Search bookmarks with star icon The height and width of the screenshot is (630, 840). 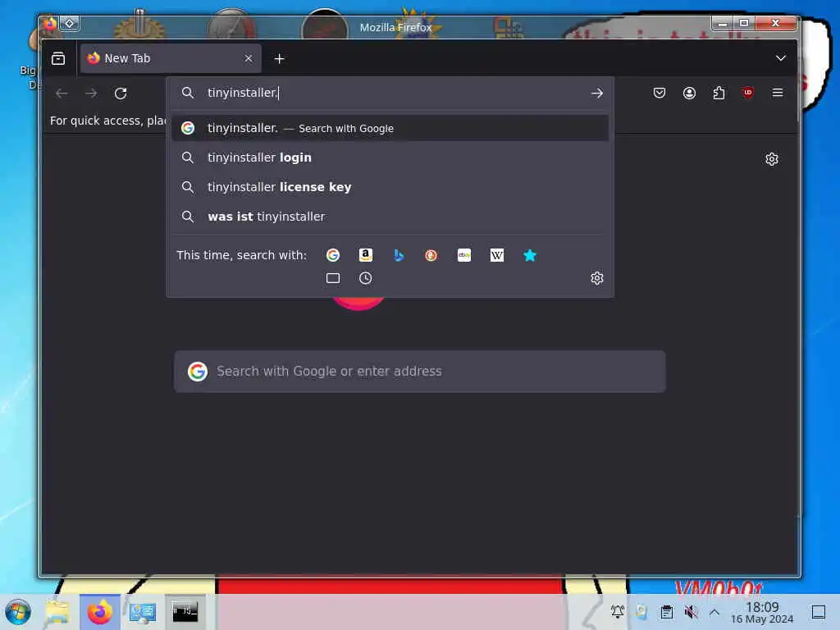[529, 255]
